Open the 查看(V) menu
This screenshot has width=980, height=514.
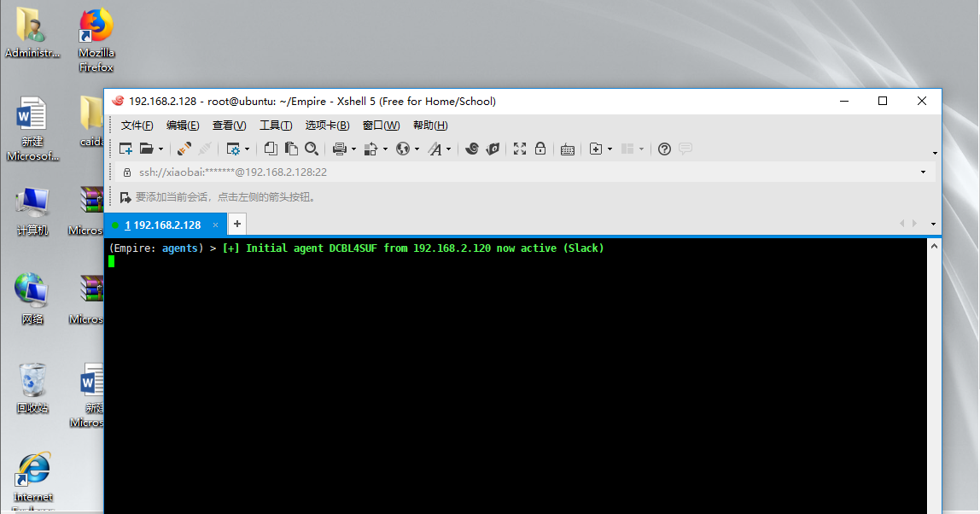(229, 125)
